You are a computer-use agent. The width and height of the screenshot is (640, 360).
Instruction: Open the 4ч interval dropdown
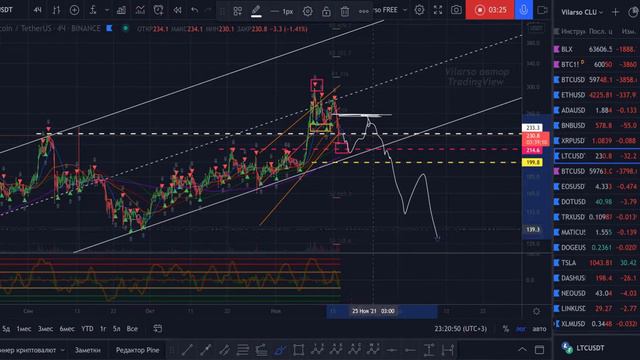[x=38, y=10]
